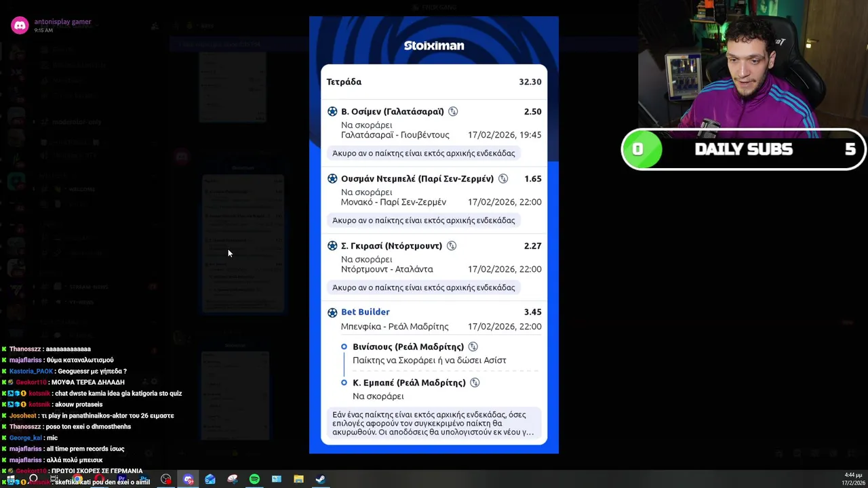Click the stats icon next to Κ. Εμπαπέ
Screen dimensions: 868x488
pos(475,383)
